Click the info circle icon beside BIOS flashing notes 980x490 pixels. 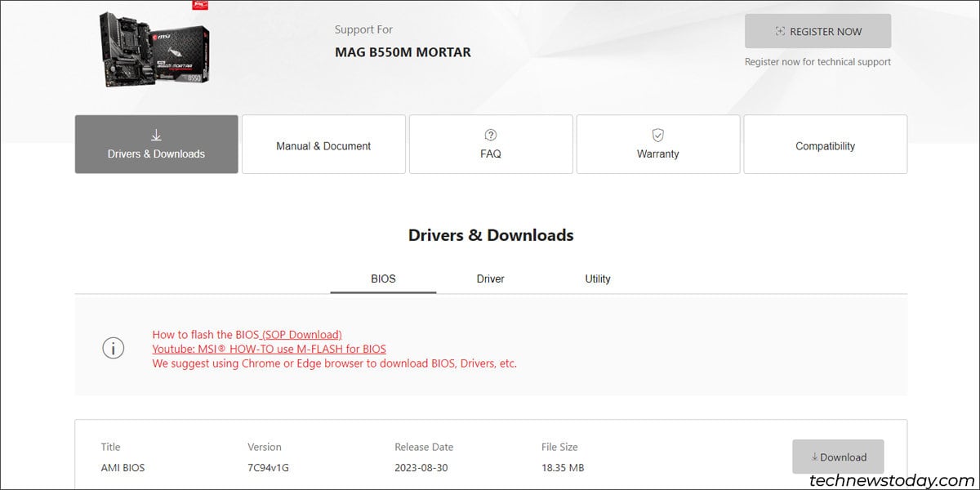pos(113,348)
